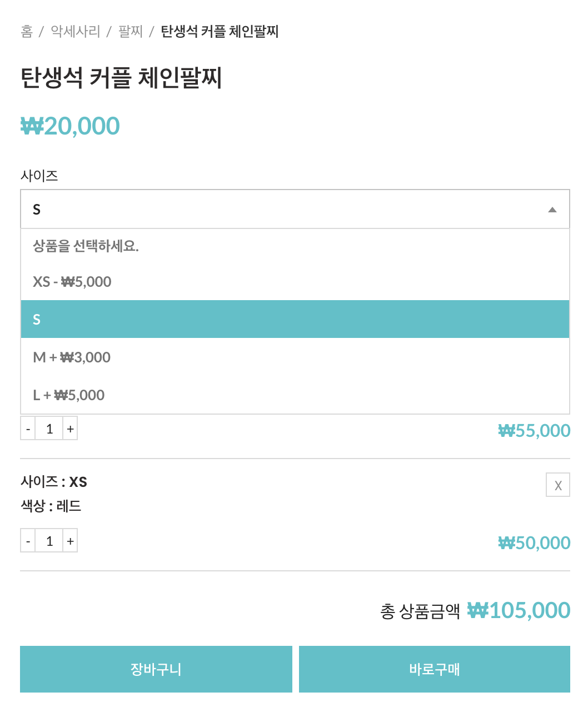
Task: Navigate to 팔찌 breadcrumb link
Action: [131, 31]
